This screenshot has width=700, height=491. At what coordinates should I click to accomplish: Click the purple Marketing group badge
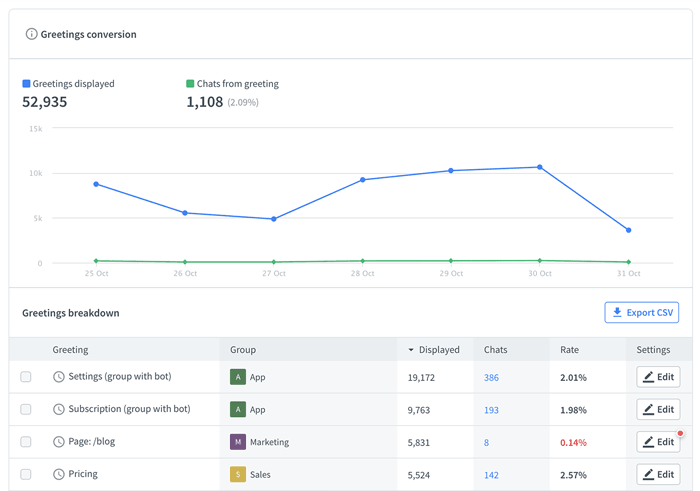pyautogui.click(x=238, y=442)
